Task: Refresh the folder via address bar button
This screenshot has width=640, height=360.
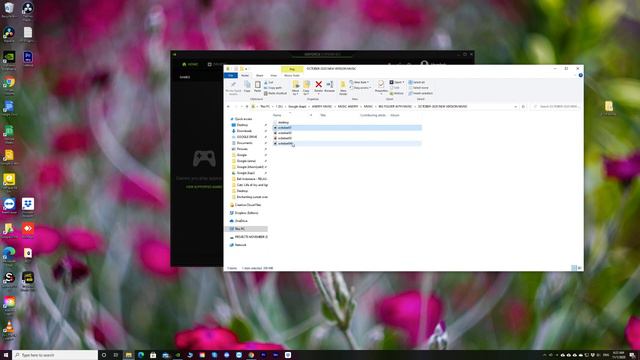Action: point(523,107)
